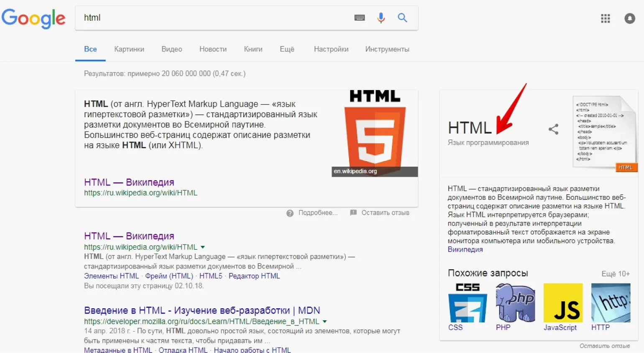Click the Похожие запросы heading

coord(488,273)
